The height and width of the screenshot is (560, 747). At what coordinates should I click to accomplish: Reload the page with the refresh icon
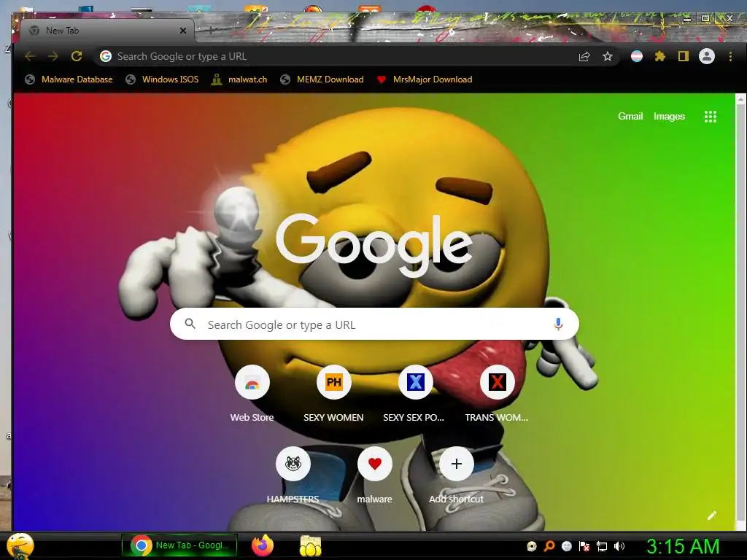click(x=76, y=56)
